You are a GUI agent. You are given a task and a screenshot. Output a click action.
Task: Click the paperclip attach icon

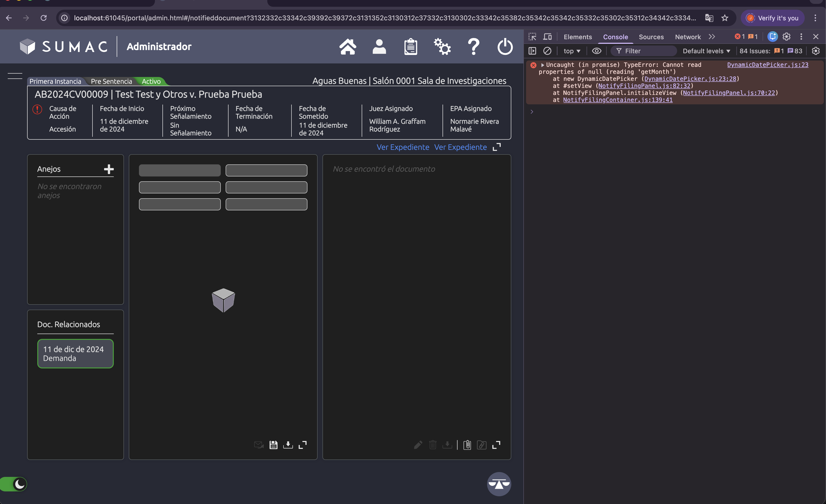point(467,445)
